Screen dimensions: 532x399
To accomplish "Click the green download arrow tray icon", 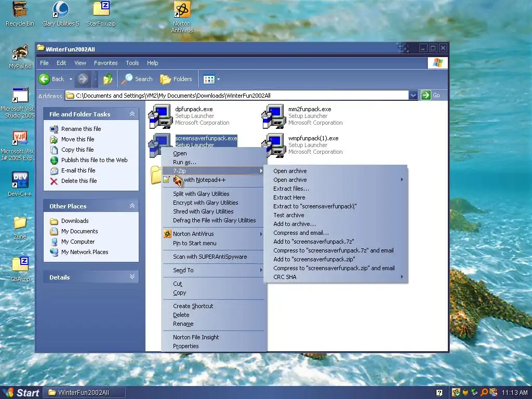I will pyautogui.click(x=475, y=393).
